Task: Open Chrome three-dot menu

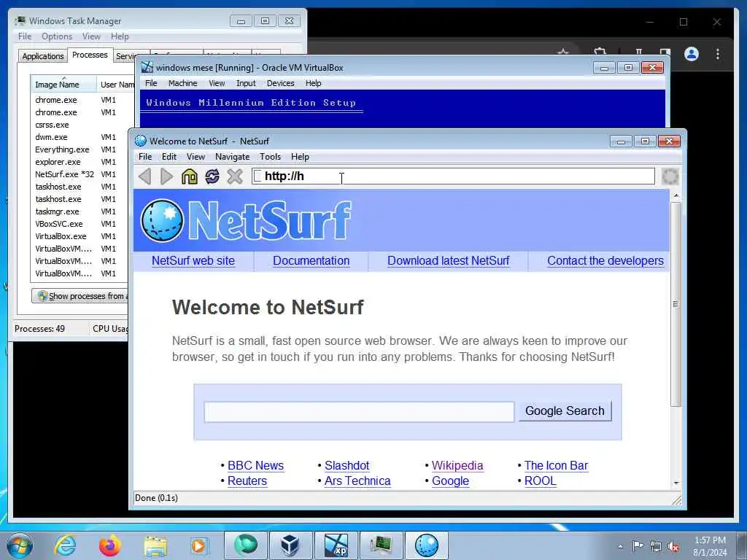Action: tap(718, 54)
